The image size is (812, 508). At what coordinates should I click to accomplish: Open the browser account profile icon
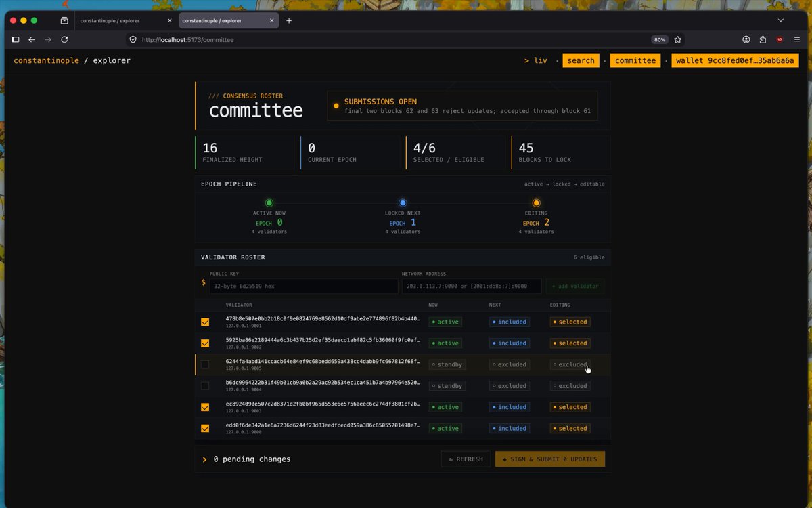746,40
